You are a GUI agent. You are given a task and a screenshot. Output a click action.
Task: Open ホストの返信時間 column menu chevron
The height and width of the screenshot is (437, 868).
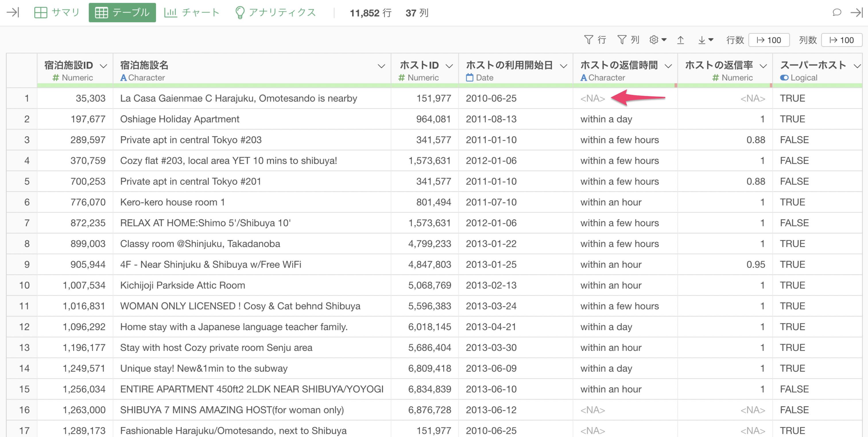point(668,66)
